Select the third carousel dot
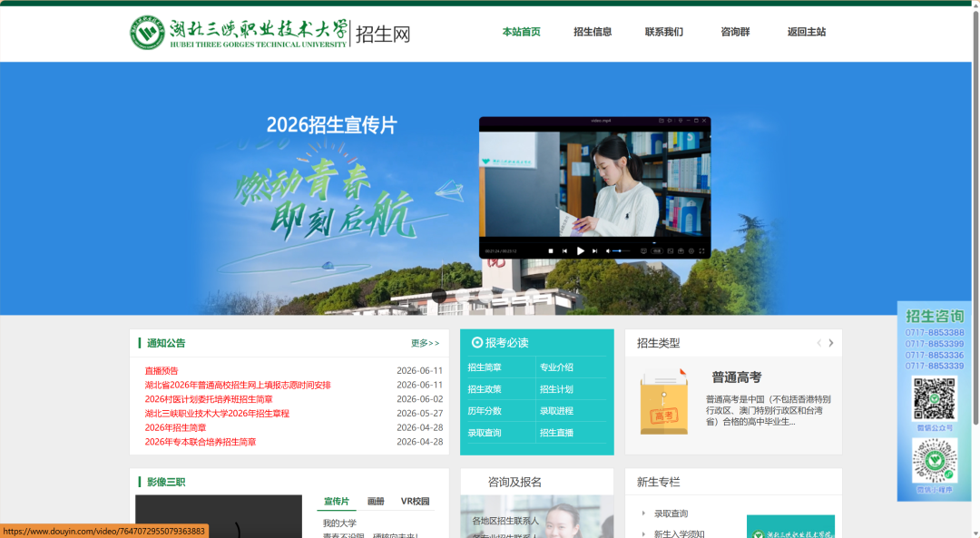This screenshot has height=538, width=980. tap(485, 296)
